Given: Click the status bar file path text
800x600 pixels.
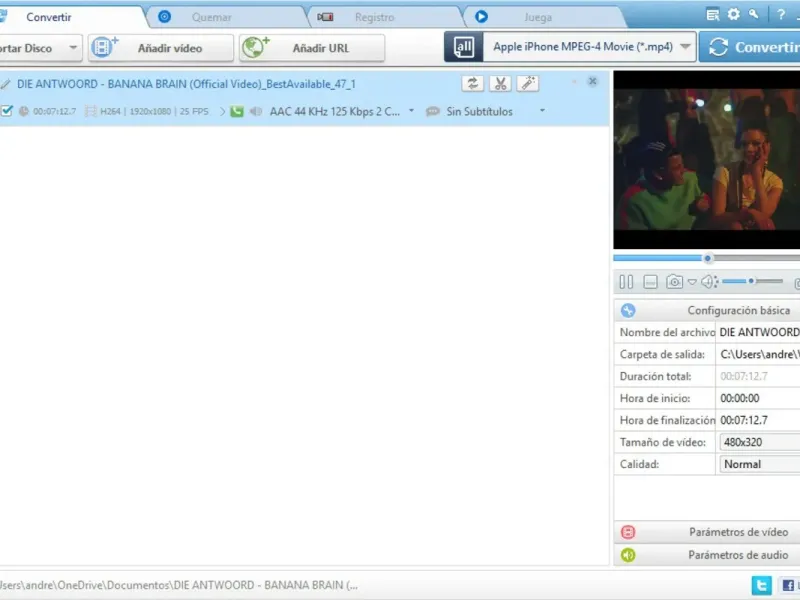Looking at the screenshot, I should tap(179, 585).
